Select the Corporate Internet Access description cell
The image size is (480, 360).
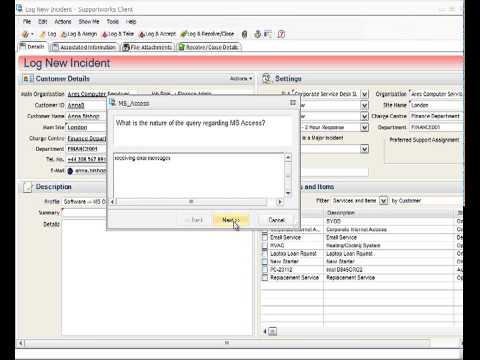(x=389, y=230)
